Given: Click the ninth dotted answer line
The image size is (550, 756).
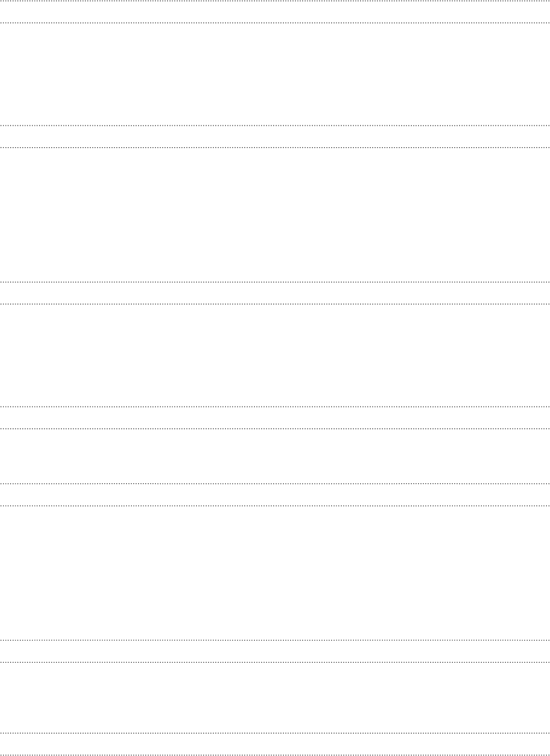Looking at the screenshot, I should pos(275,484).
